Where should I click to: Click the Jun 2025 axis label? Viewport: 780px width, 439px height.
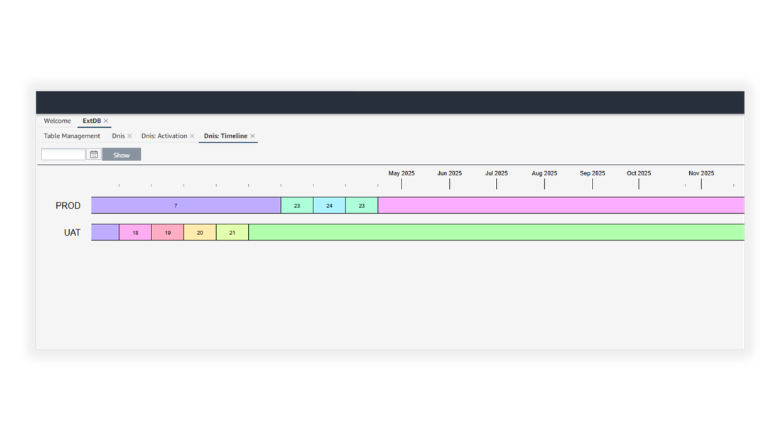tap(449, 173)
